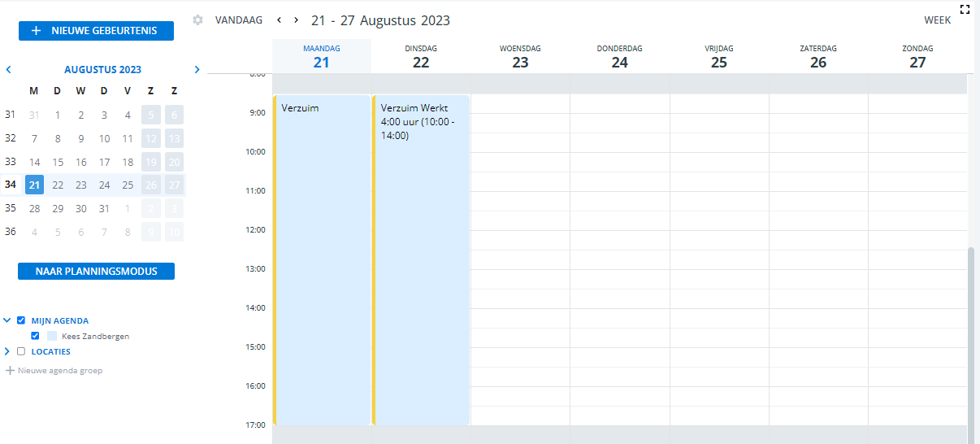Click plus icon beside Nieuwe agenda groep
The image size is (980, 444).
[11, 370]
